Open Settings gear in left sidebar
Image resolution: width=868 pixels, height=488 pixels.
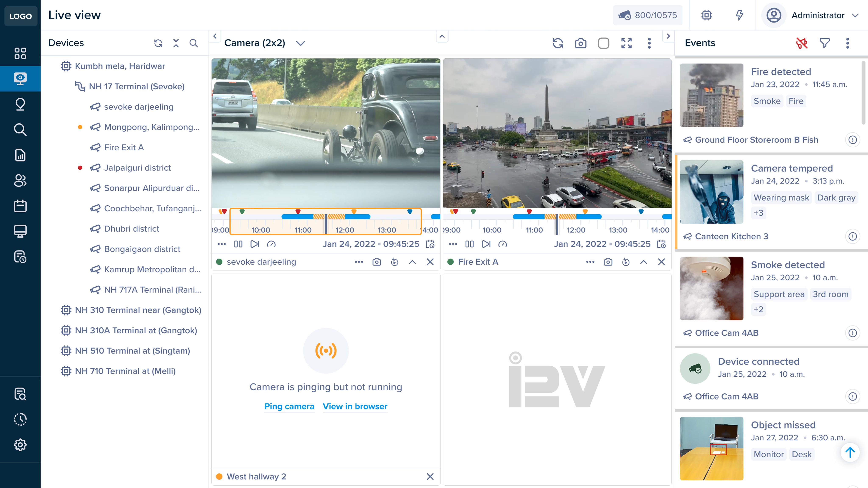click(20, 445)
